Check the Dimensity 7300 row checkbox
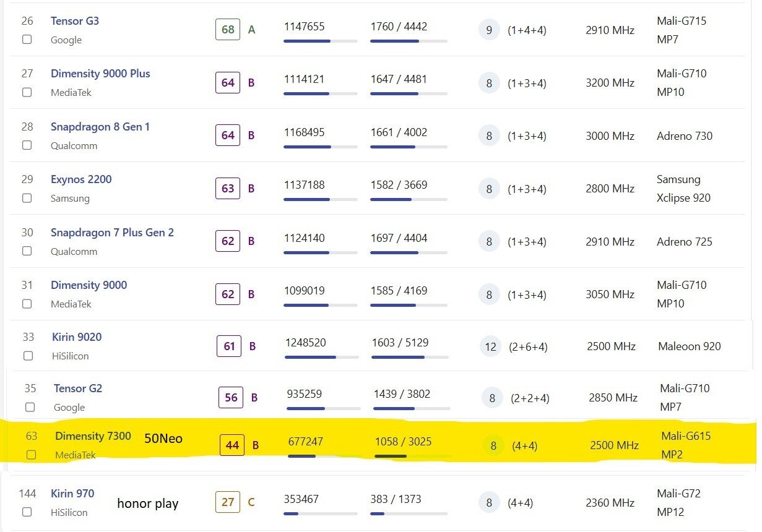Screen dimensions: 762x532 32,455
